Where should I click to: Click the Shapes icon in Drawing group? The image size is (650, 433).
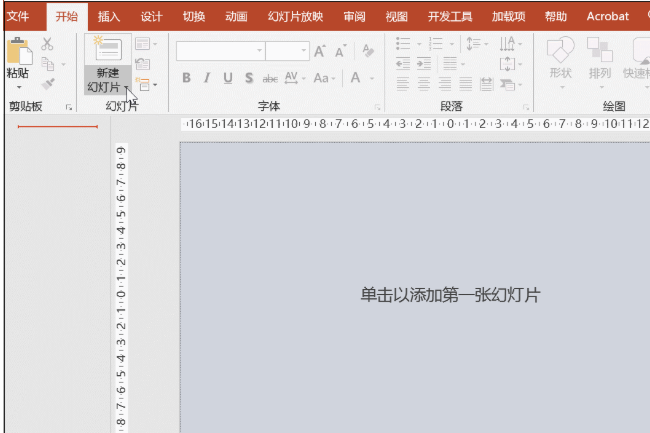[x=560, y=49]
